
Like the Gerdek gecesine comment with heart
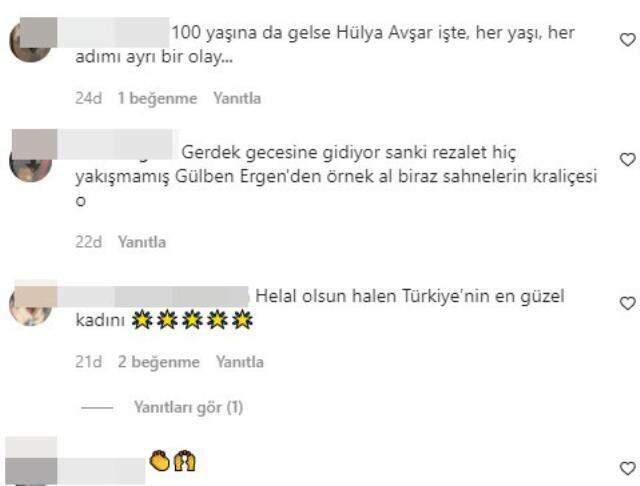tap(627, 160)
